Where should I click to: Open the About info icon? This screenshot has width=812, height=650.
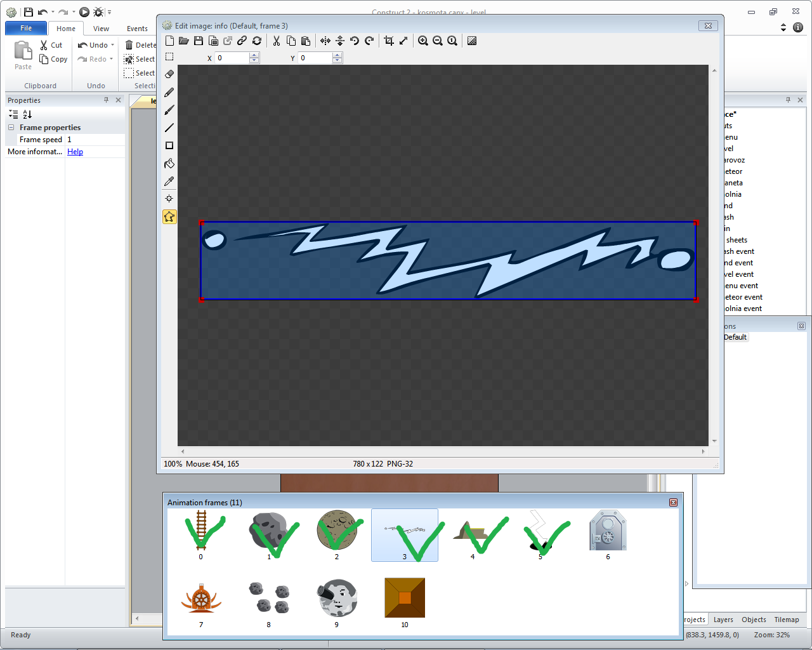click(x=798, y=27)
